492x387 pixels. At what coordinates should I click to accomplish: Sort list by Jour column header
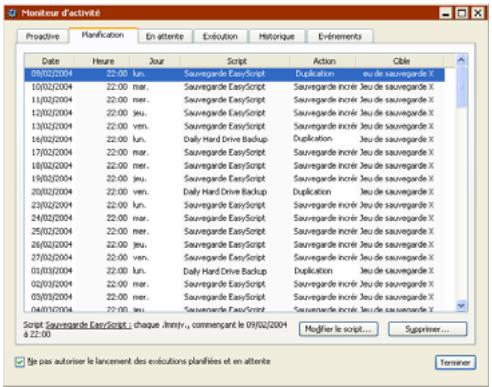point(156,61)
